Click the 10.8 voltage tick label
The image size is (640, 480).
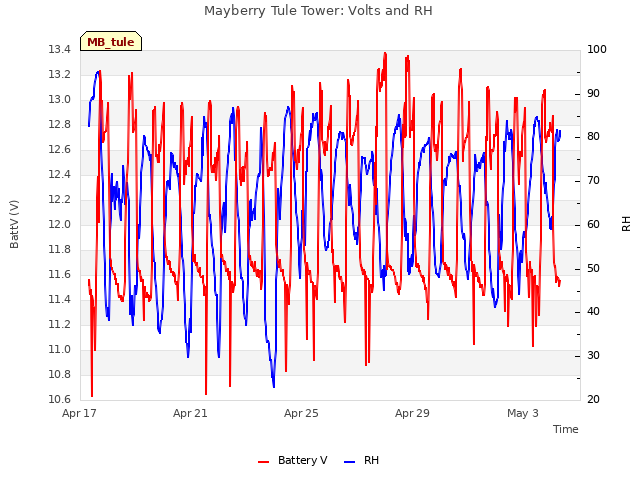point(60,374)
